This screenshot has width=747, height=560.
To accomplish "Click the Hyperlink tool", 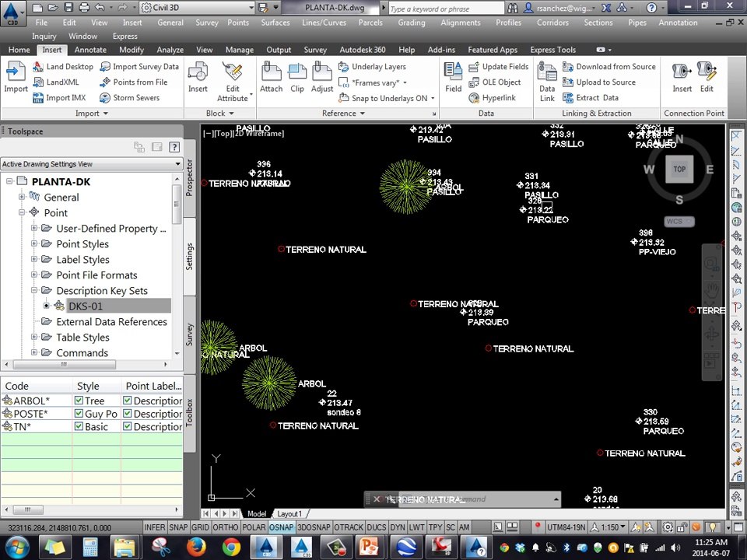I will tap(492, 98).
